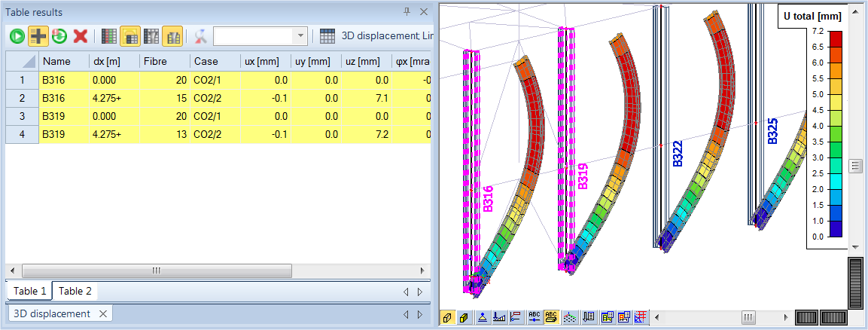Select the Table 1 tab
868x330 pixels.
[x=30, y=292]
